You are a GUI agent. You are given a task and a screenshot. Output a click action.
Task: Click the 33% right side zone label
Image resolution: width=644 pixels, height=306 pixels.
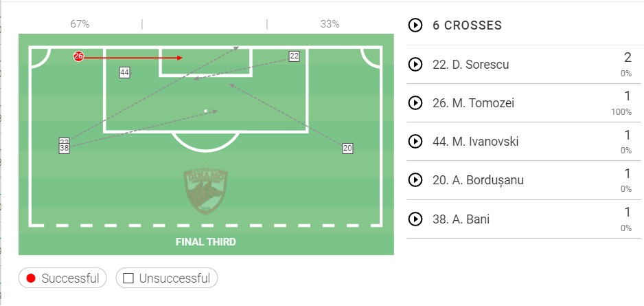[x=330, y=24]
